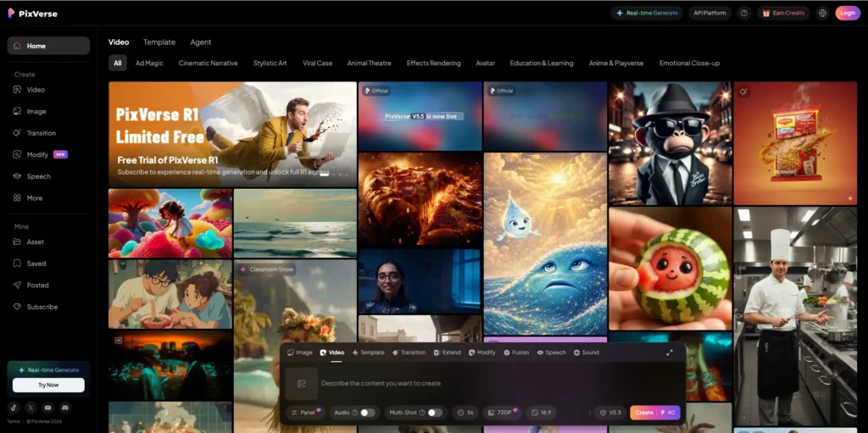Image resolution: width=868 pixels, height=433 pixels.
Task: Select the Education & Learning category filter
Action: click(542, 63)
